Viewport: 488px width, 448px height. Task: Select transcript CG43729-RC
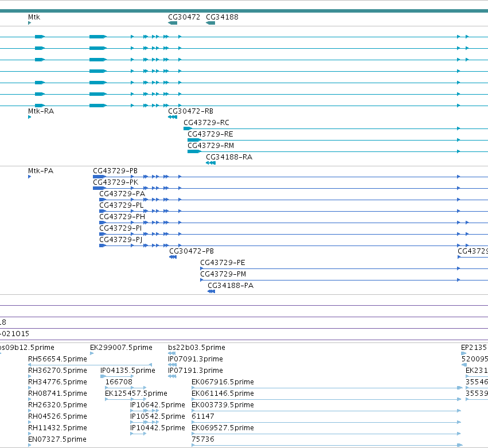206,123
